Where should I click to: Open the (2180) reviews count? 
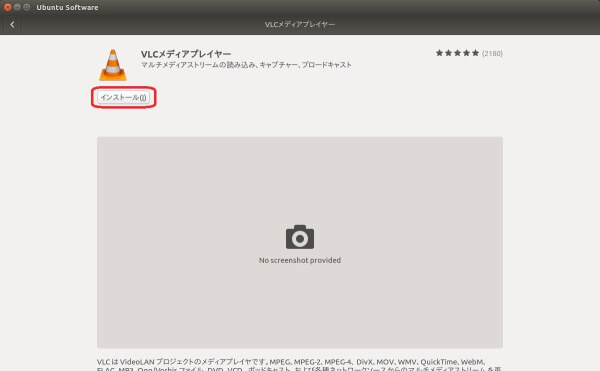pyautogui.click(x=492, y=54)
